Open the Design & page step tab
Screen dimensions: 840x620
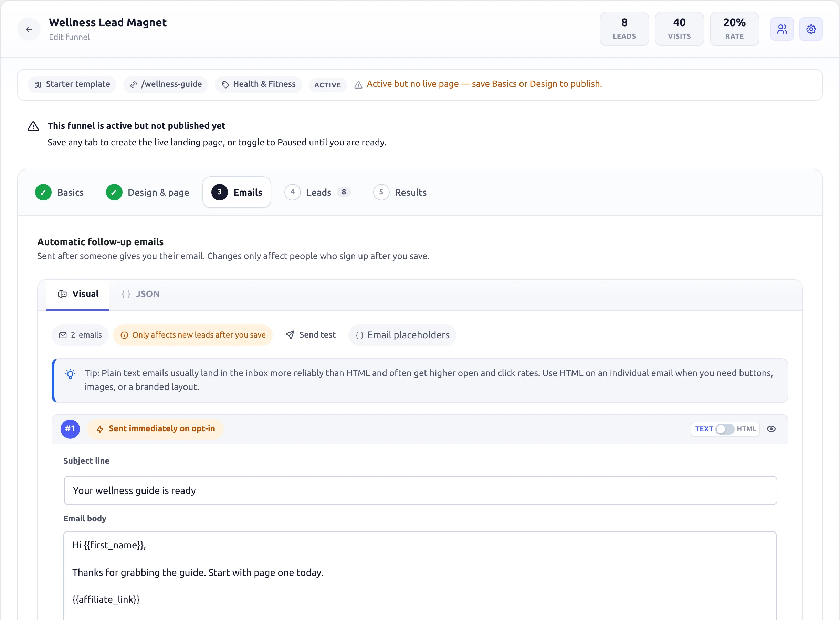click(147, 192)
